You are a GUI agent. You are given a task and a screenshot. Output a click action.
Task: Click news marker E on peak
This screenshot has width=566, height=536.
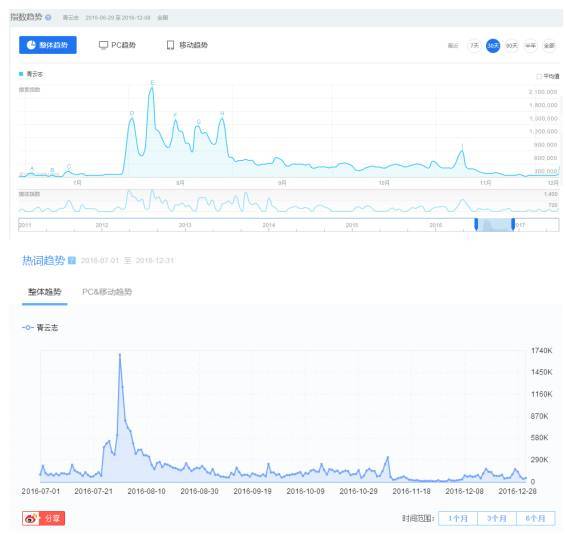[x=152, y=83]
